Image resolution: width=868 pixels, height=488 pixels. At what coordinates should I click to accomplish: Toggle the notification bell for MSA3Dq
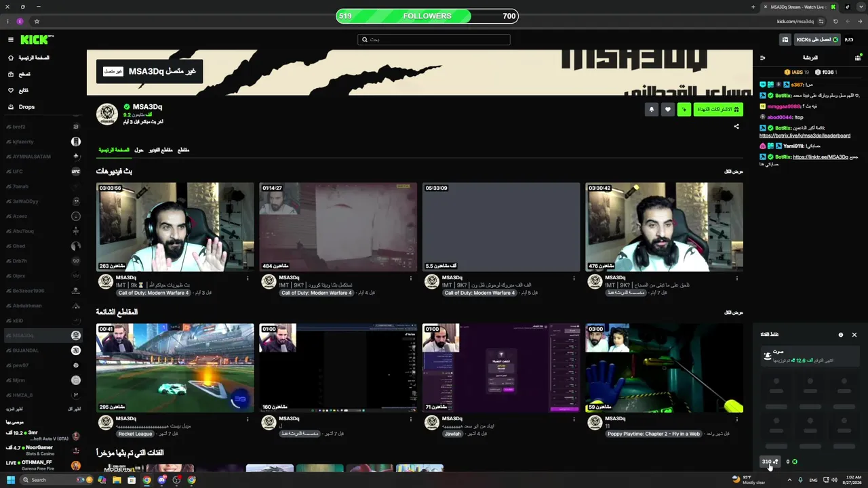pos(652,109)
